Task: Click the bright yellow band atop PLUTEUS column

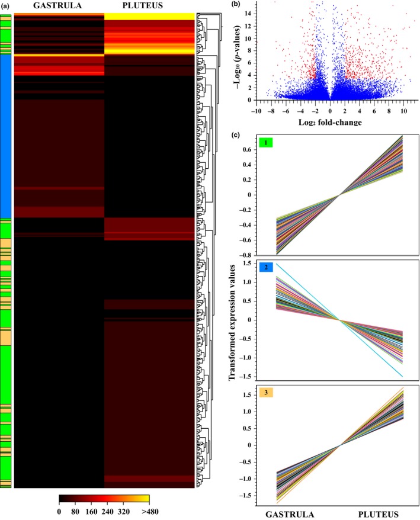Action: coord(149,16)
